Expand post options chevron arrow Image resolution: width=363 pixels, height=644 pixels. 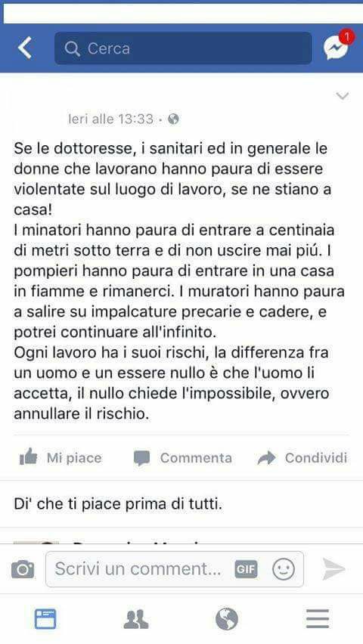pyautogui.click(x=343, y=96)
